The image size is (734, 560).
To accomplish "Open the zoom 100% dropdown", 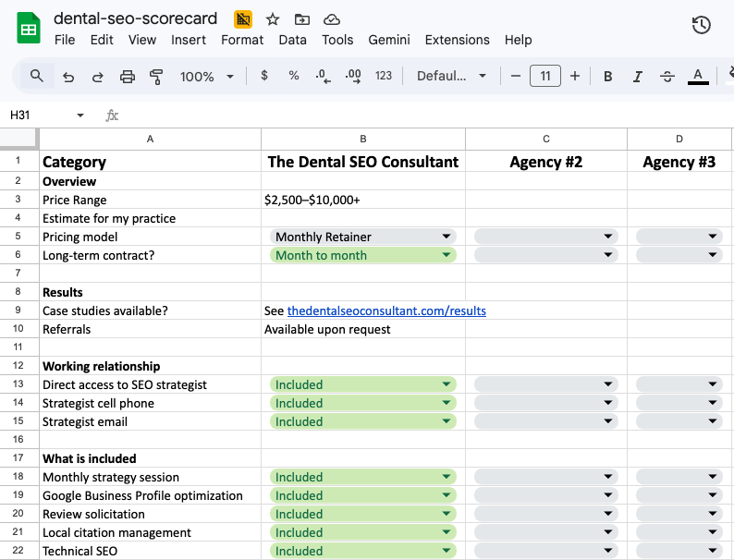I will coord(206,77).
